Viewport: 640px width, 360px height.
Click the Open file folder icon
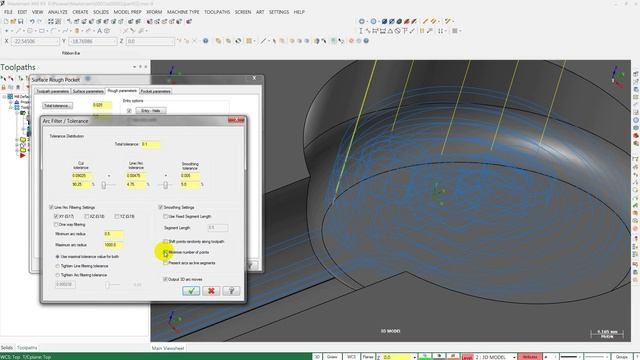coord(13,22)
